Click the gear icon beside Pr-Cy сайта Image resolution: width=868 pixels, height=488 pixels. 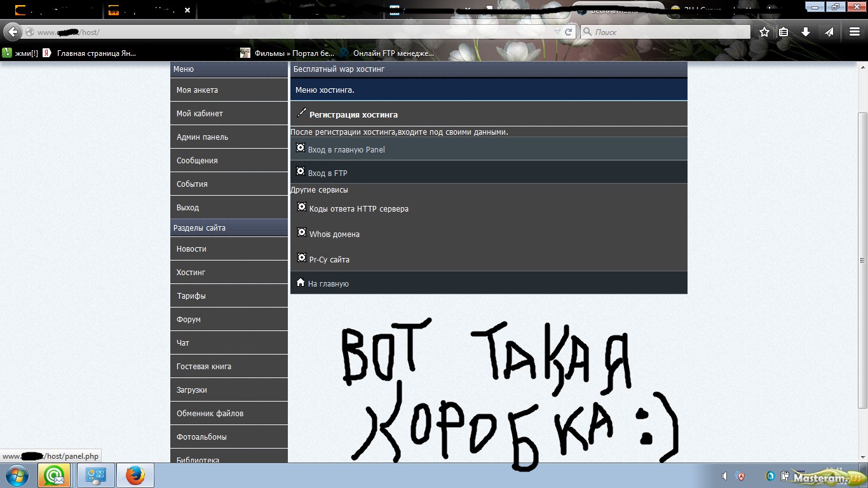(x=302, y=258)
